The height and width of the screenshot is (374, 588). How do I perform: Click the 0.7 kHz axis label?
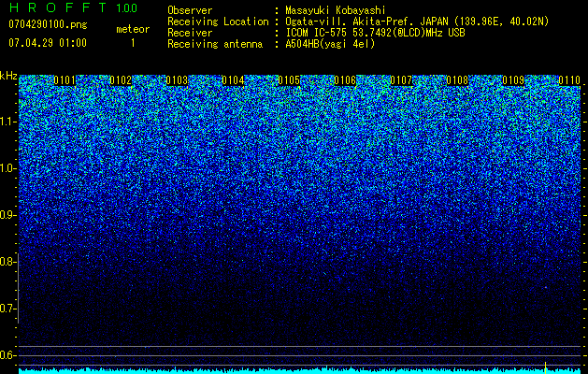pos(7,309)
